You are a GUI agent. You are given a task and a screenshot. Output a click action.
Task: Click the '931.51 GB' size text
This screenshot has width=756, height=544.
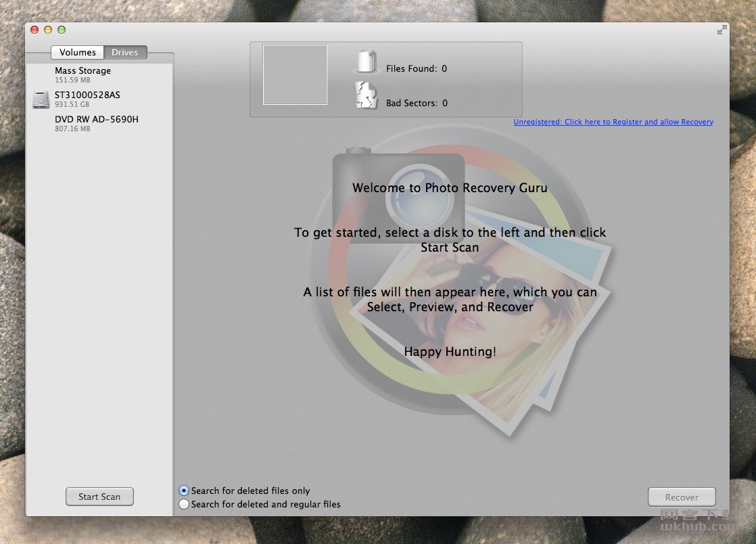tap(72, 104)
